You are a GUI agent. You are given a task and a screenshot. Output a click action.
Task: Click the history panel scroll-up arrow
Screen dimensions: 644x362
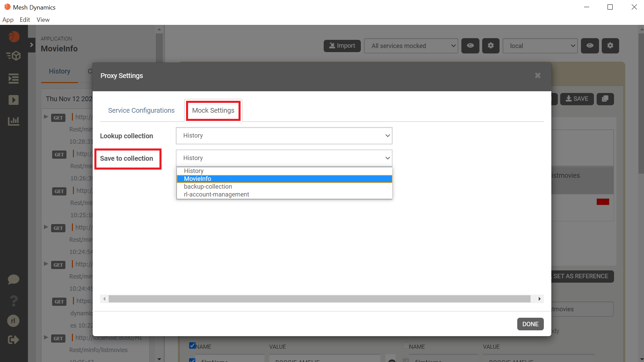(x=159, y=29)
